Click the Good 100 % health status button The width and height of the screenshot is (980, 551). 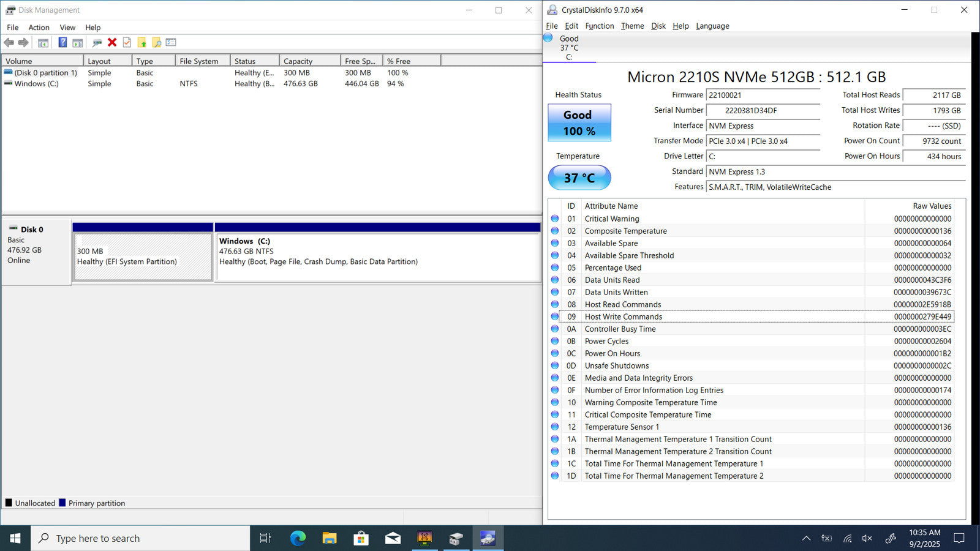579,122
